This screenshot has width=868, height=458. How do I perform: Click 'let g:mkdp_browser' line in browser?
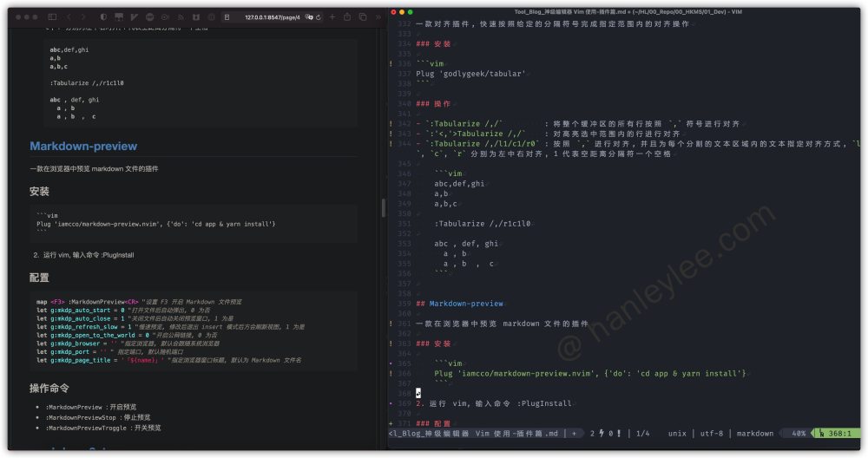click(128, 343)
